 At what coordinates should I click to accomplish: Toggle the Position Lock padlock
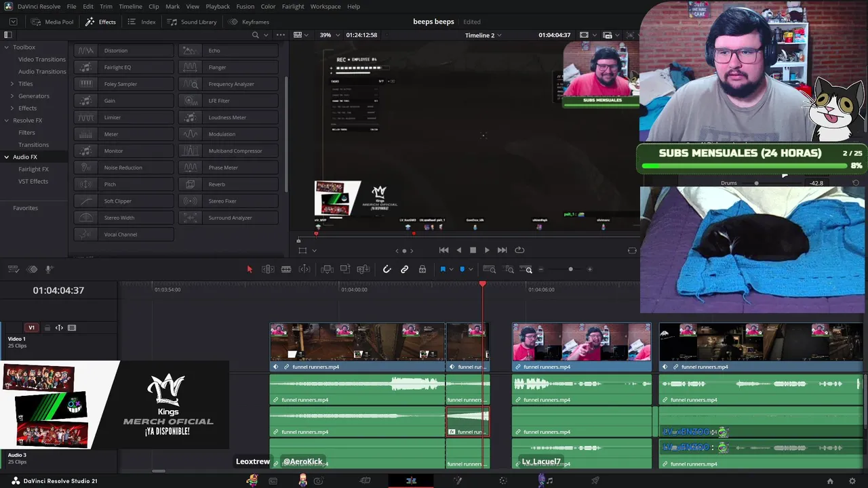(422, 269)
